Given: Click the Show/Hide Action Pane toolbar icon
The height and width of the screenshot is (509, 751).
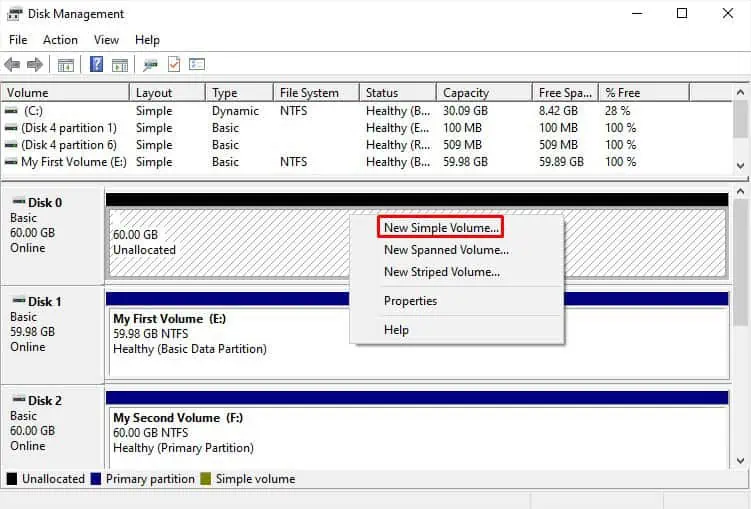Looking at the screenshot, I should (x=120, y=65).
